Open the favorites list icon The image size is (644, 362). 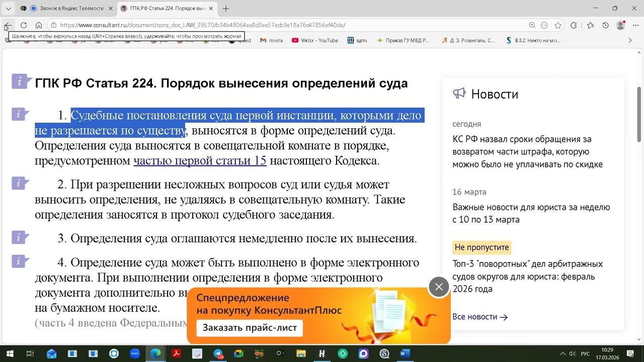590,25
